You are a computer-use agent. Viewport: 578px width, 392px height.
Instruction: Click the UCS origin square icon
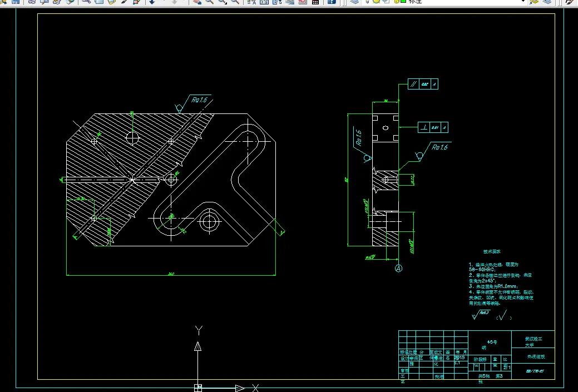(198, 388)
